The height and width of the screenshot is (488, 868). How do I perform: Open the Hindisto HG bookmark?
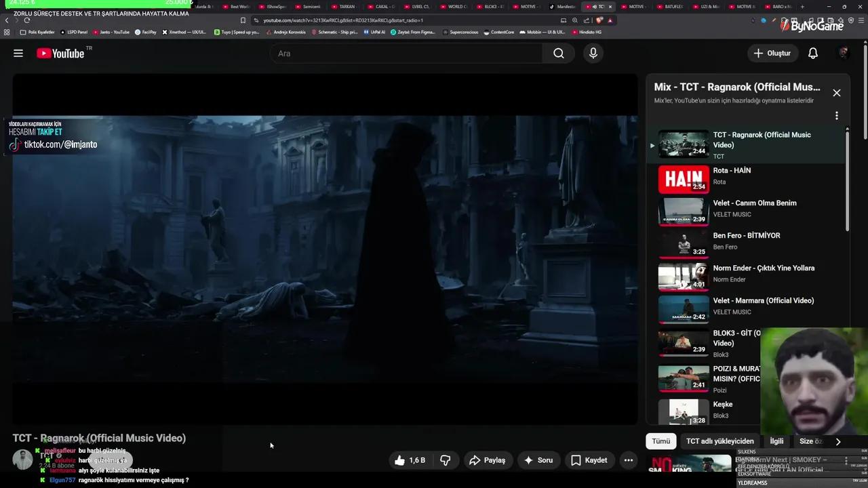tap(586, 32)
